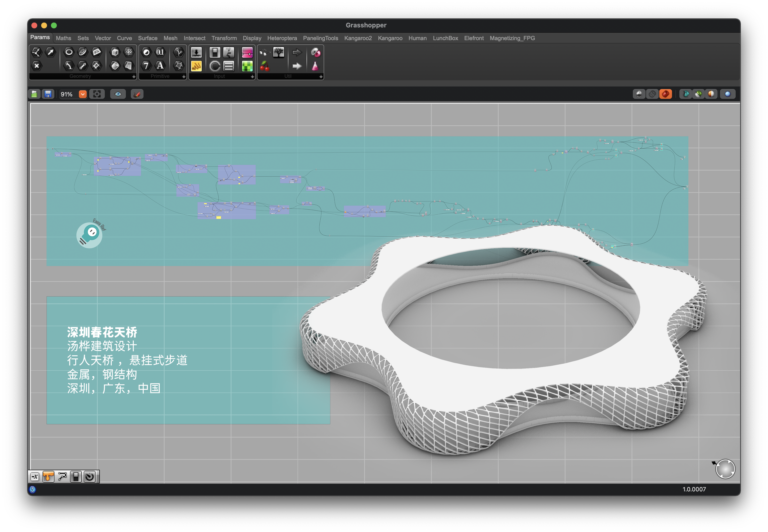Open the zoom percentage dropdown arrow

point(82,94)
